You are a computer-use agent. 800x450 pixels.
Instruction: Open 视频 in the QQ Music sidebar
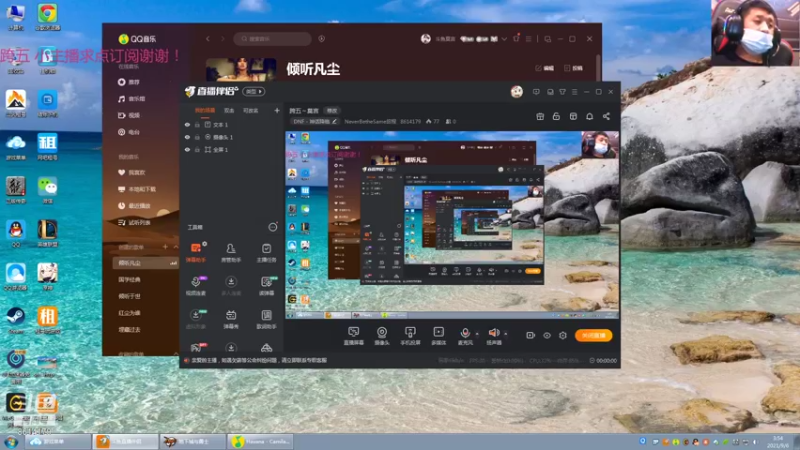130,115
